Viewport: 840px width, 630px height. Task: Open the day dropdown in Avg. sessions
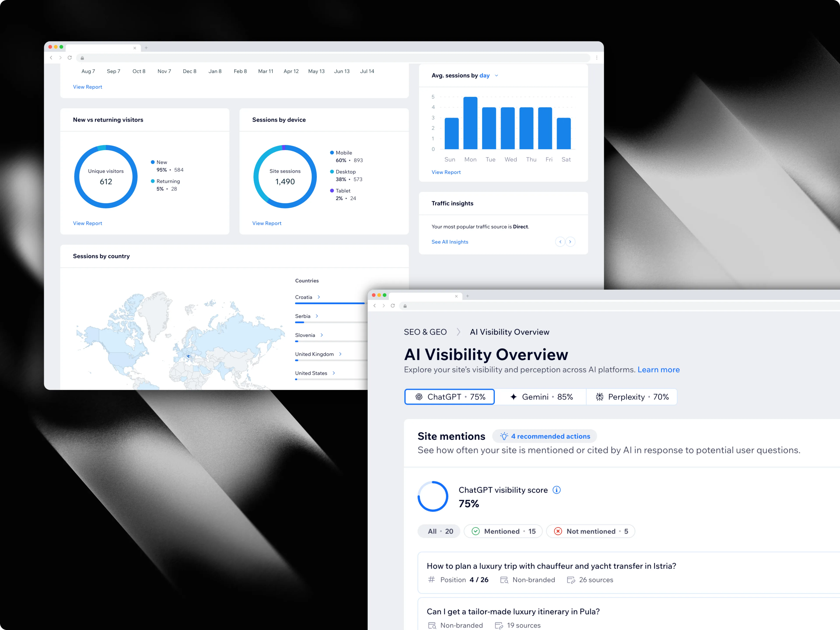[489, 75]
